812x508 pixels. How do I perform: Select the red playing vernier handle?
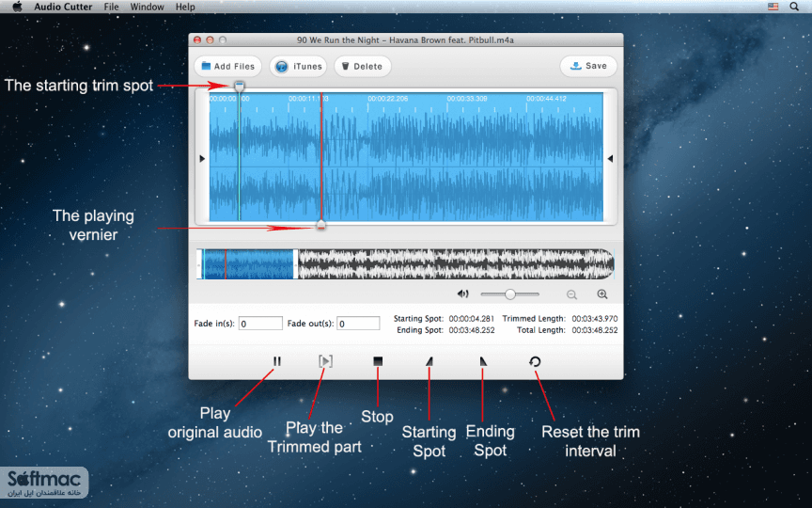321,225
